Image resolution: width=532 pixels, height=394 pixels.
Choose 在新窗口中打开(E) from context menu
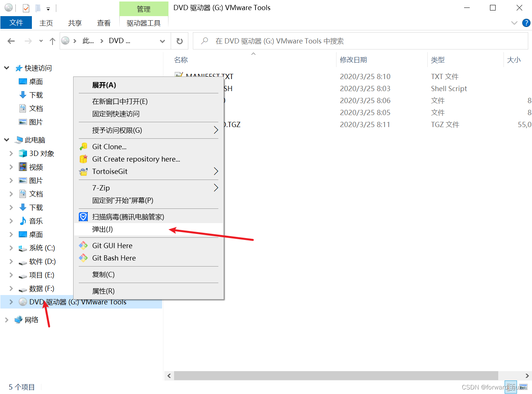[x=149, y=102]
